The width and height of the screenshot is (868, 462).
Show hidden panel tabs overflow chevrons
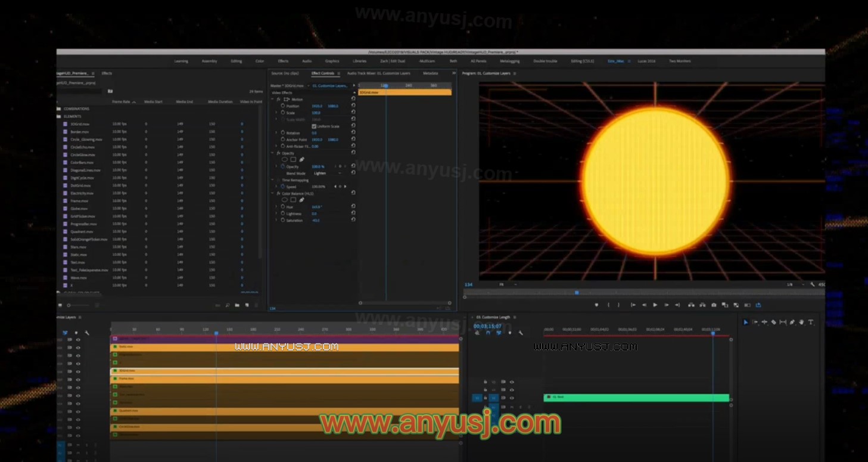pos(454,73)
